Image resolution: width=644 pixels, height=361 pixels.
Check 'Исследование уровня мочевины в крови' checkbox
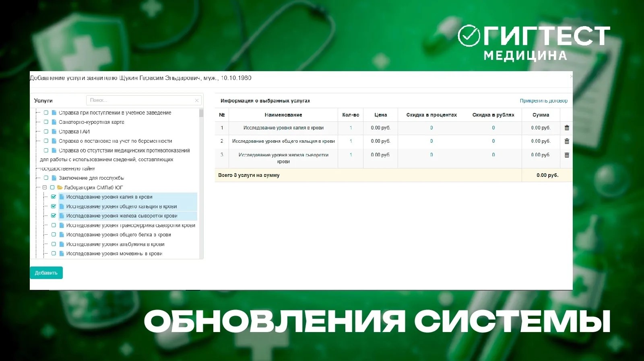tap(54, 254)
